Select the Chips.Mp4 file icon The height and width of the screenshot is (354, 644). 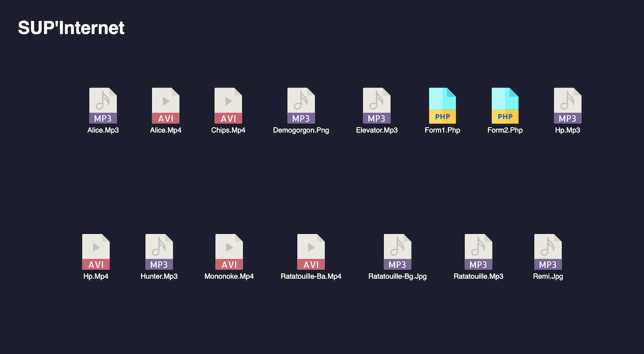click(228, 106)
